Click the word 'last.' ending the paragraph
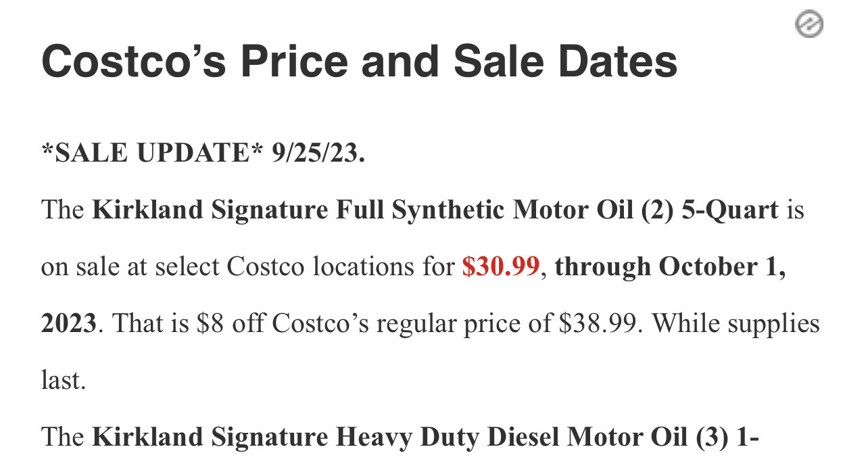The height and width of the screenshot is (468, 868). point(64,381)
